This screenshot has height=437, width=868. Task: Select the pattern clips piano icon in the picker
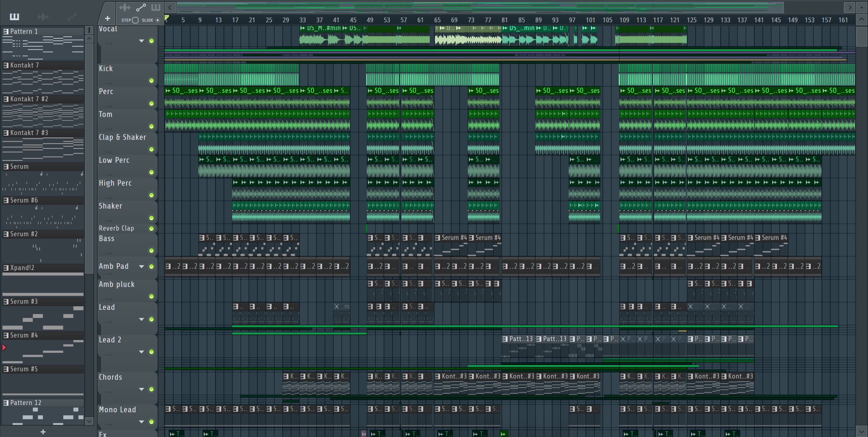point(14,17)
